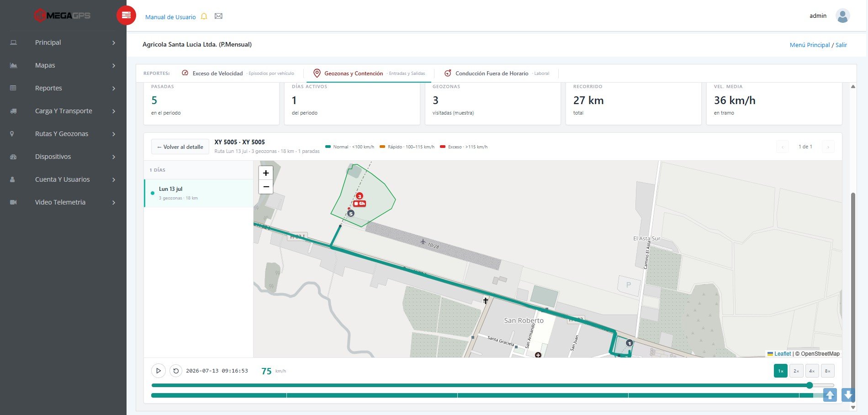Viewport: 868px width, 415px height.
Task: Click the Salir link
Action: tap(841, 45)
